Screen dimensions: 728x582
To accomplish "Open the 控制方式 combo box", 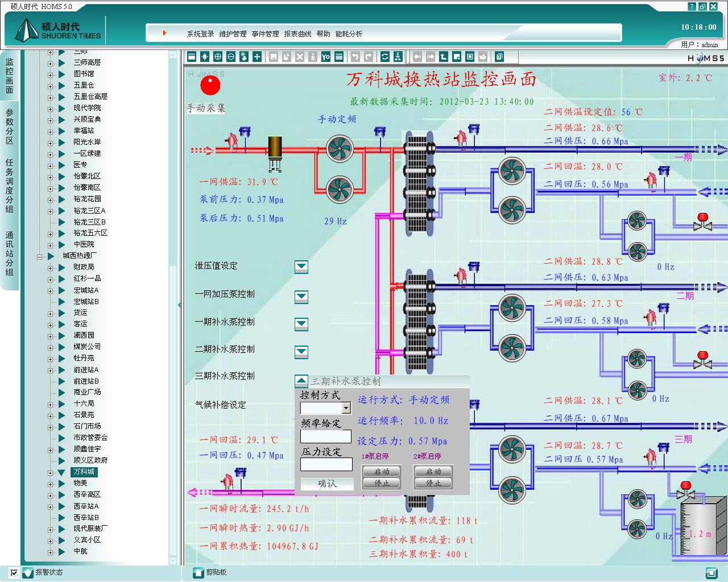I will click(346, 408).
